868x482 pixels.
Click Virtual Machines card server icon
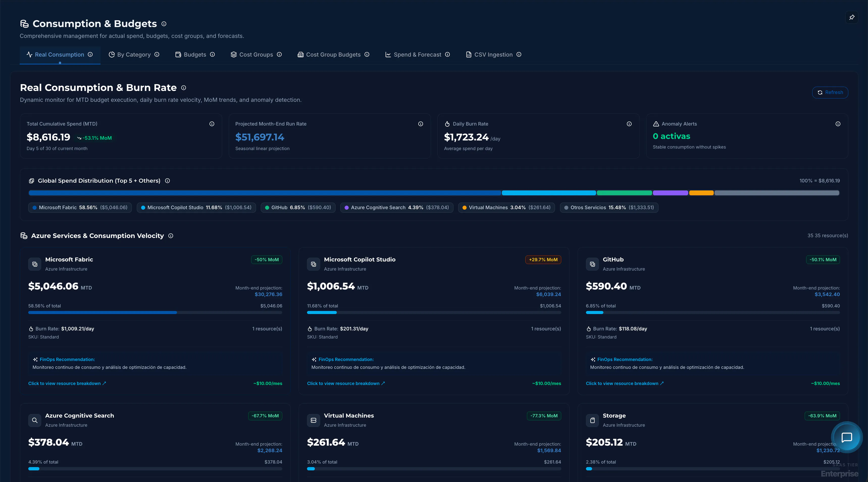tap(313, 420)
